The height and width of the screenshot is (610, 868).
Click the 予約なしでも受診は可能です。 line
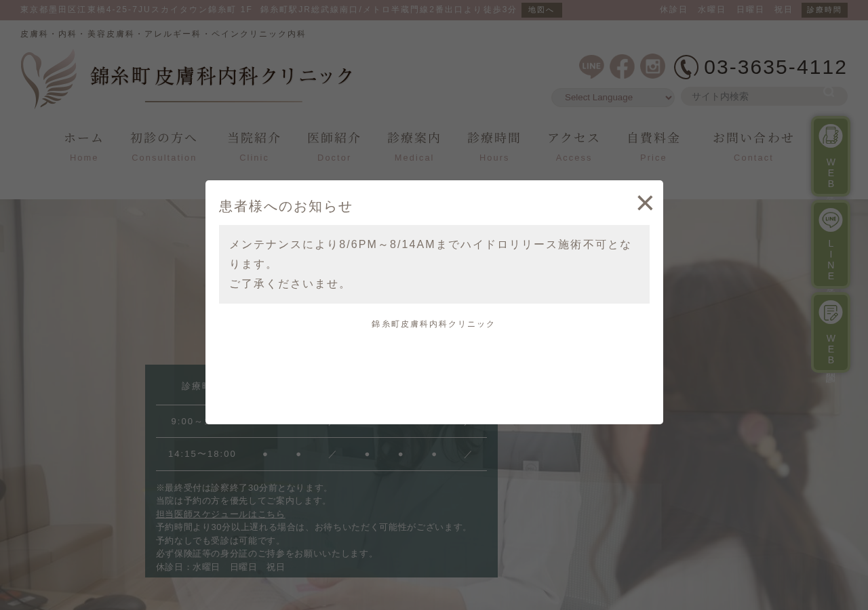pyautogui.click(x=220, y=541)
